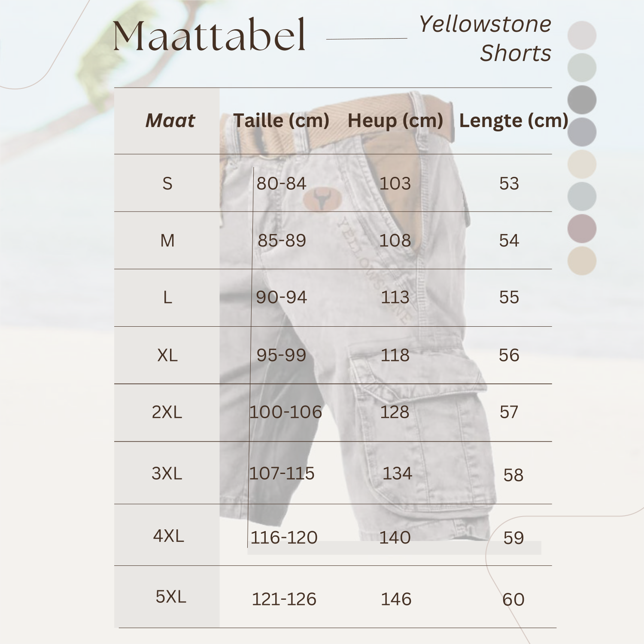Select the Maat column header
Image resolution: width=644 pixels, height=644 pixels.
click(170, 121)
